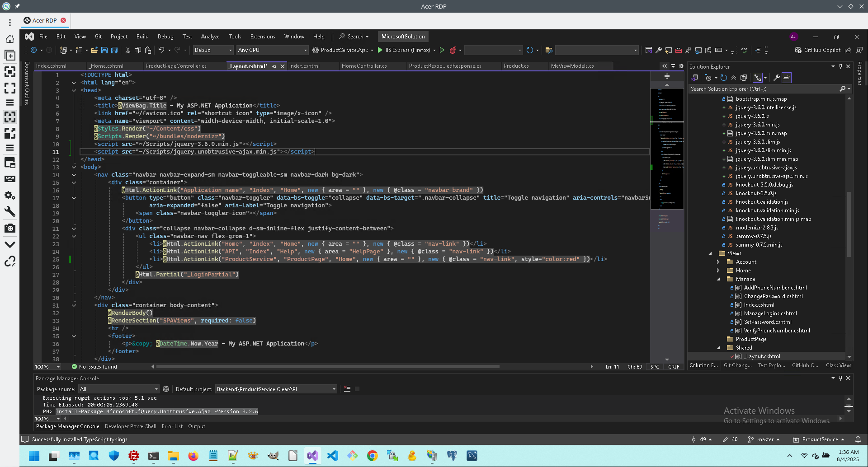Open Package Manager settings gear icon
Screen dimensions: 868x467
(x=166, y=389)
